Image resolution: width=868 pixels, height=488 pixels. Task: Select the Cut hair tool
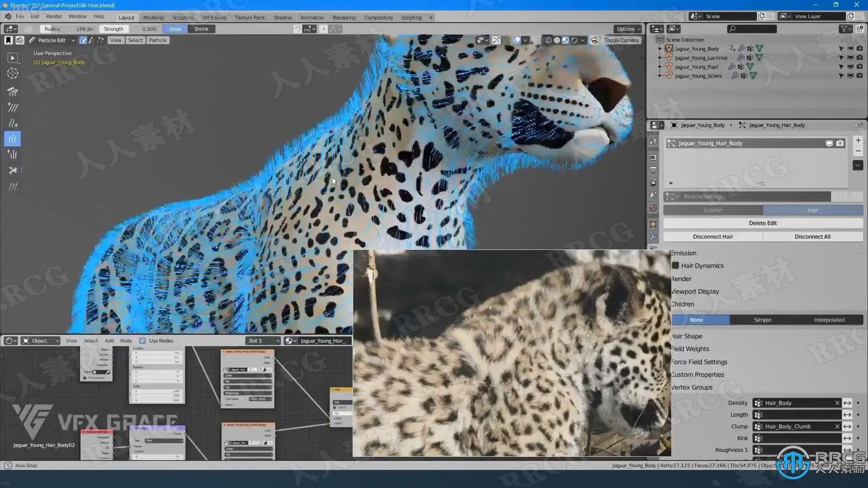click(x=13, y=170)
